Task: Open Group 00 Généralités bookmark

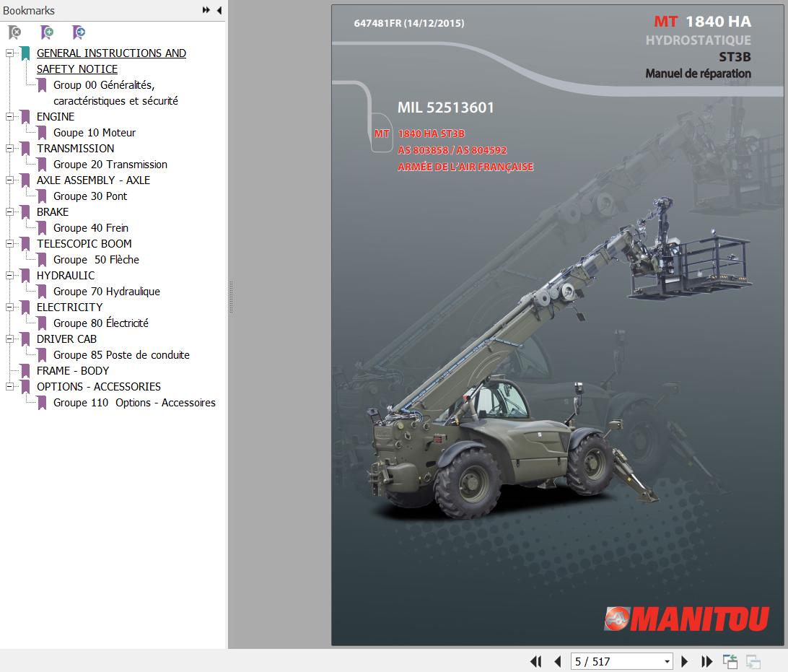Action: click(x=115, y=92)
